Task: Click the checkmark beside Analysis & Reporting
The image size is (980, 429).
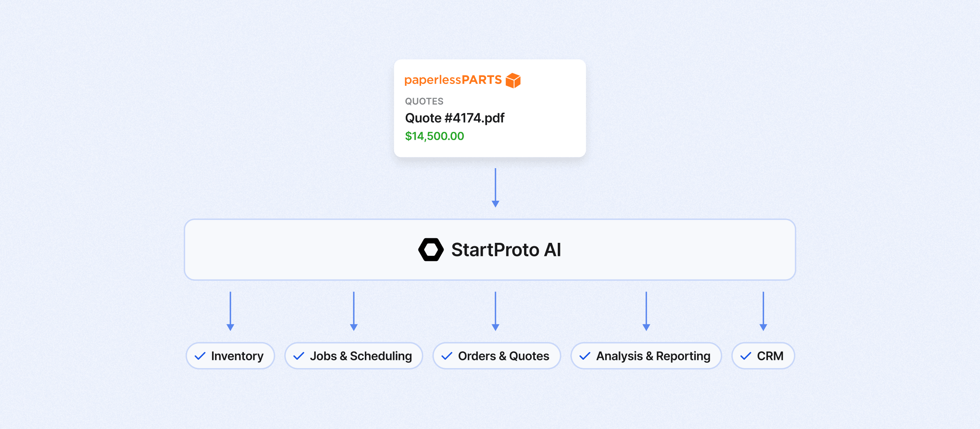Action: pos(585,356)
